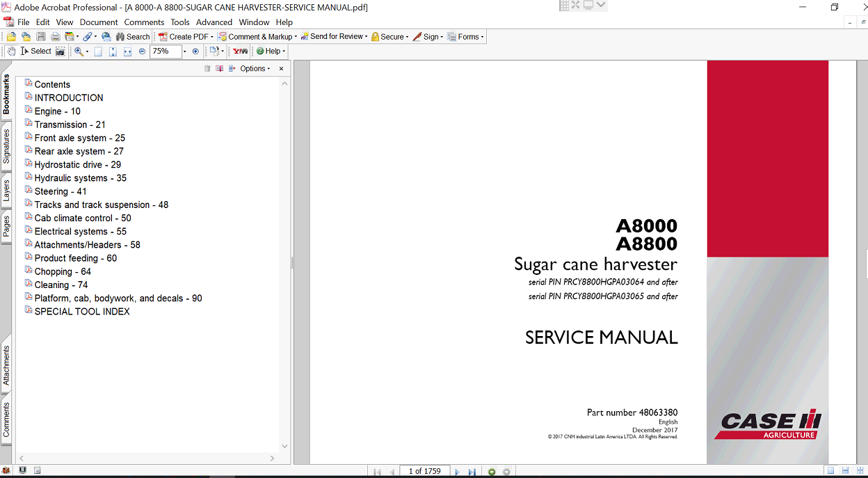
Task: Click the Save disk icon
Action: 41,37
